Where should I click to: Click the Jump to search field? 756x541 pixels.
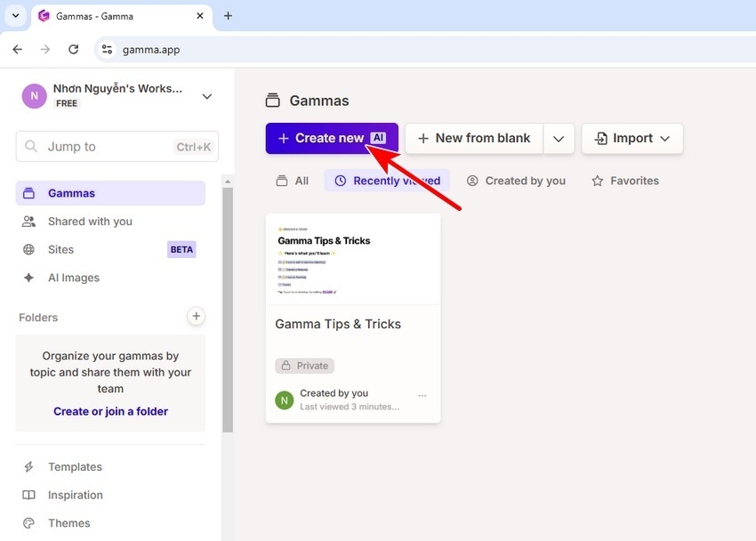(x=117, y=147)
